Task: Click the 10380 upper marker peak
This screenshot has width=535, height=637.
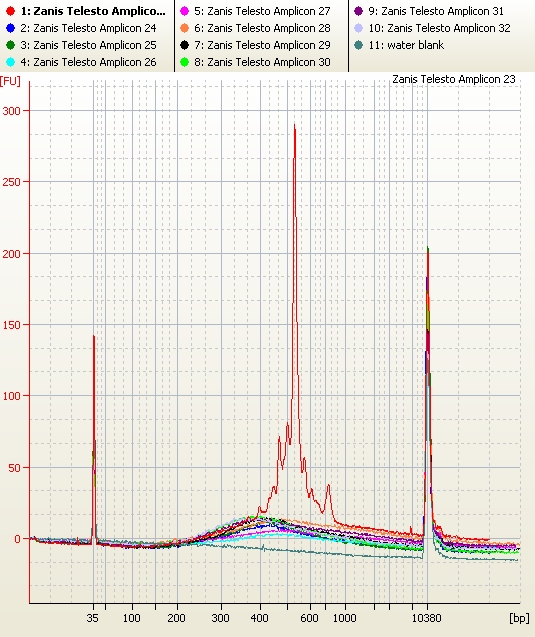Action: pyautogui.click(x=428, y=250)
